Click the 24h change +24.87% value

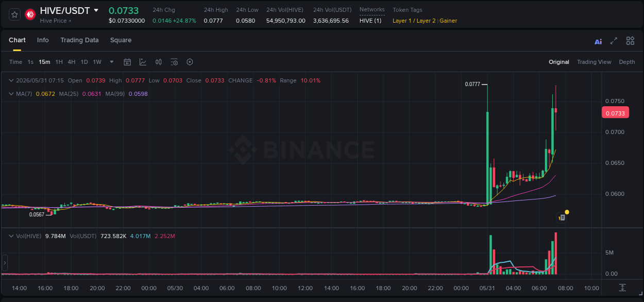(184, 21)
